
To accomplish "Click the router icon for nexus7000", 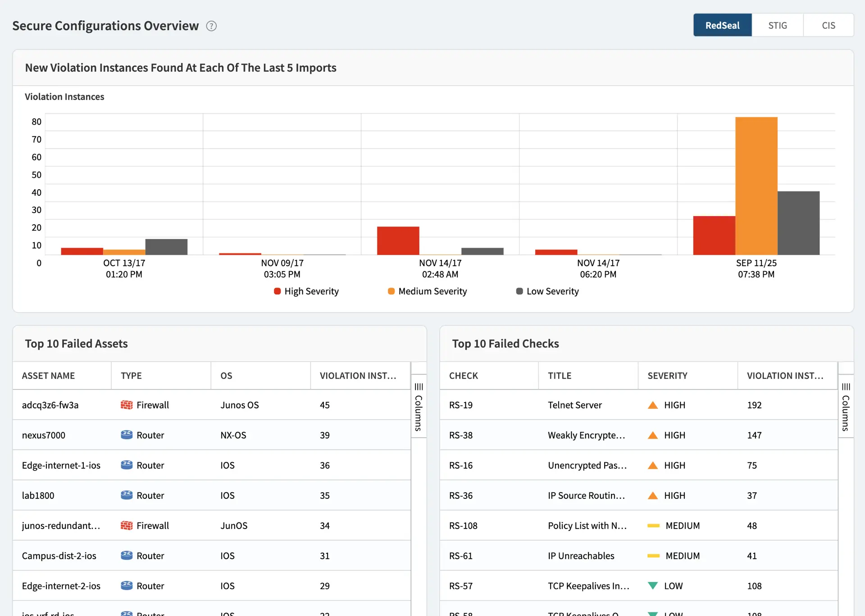I will tap(127, 435).
